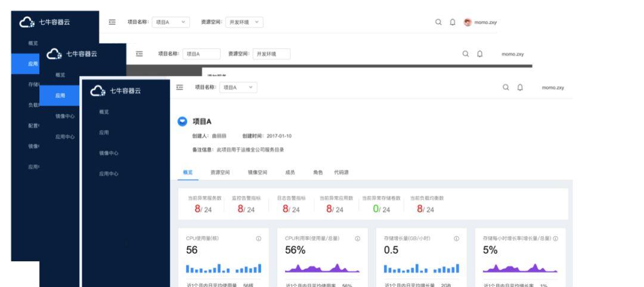Click the 存储增长量 bar chart
The height and width of the screenshot is (287, 644).
click(422, 269)
